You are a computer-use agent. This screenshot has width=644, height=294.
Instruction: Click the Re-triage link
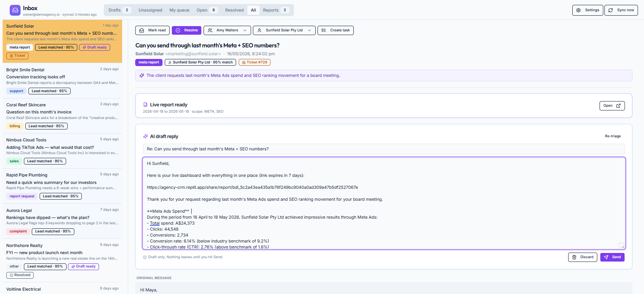point(613,136)
